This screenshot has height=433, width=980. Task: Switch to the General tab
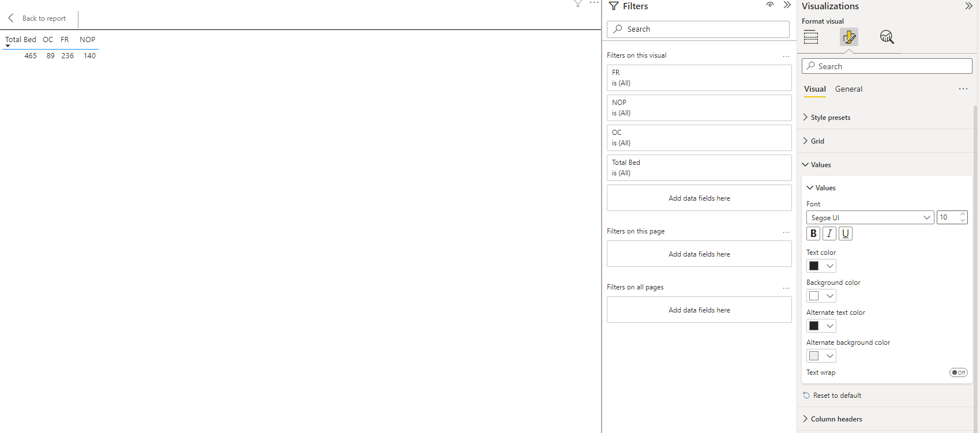(x=848, y=89)
